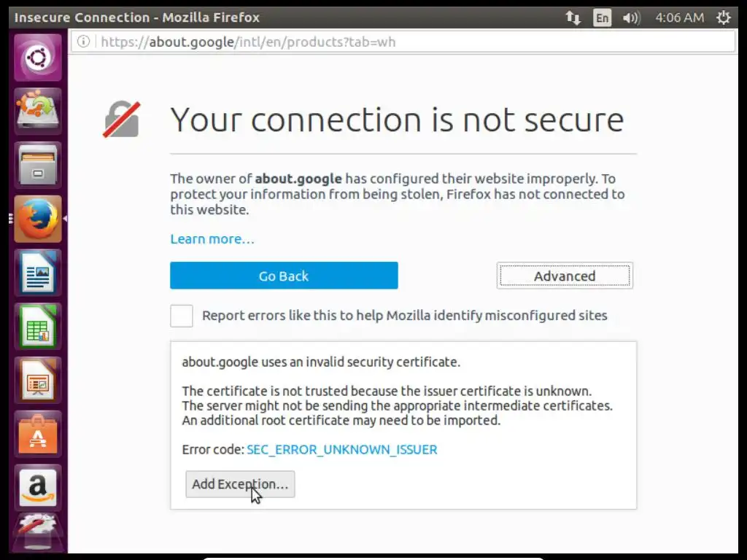The image size is (747, 560).
Task: Open the sound volume indicator menu
Action: click(x=631, y=17)
